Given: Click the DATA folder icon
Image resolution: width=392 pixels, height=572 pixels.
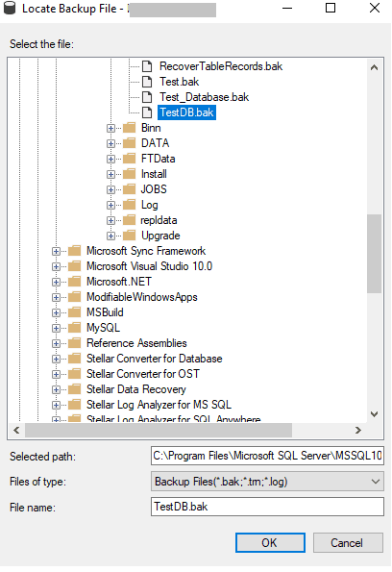Looking at the screenshot, I should coord(129,143).
